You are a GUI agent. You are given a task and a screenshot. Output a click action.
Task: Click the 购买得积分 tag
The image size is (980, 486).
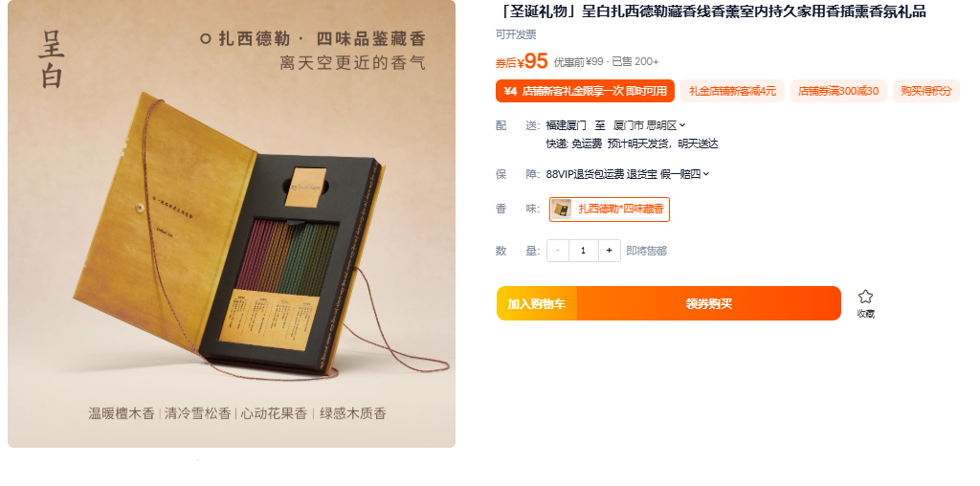(x=926, y=91)
